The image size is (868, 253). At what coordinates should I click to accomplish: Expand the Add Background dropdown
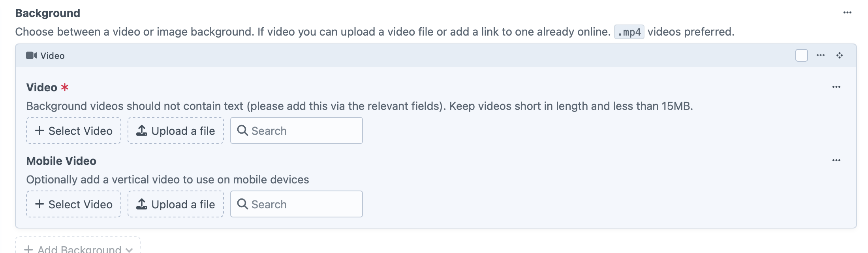[78, 247]
